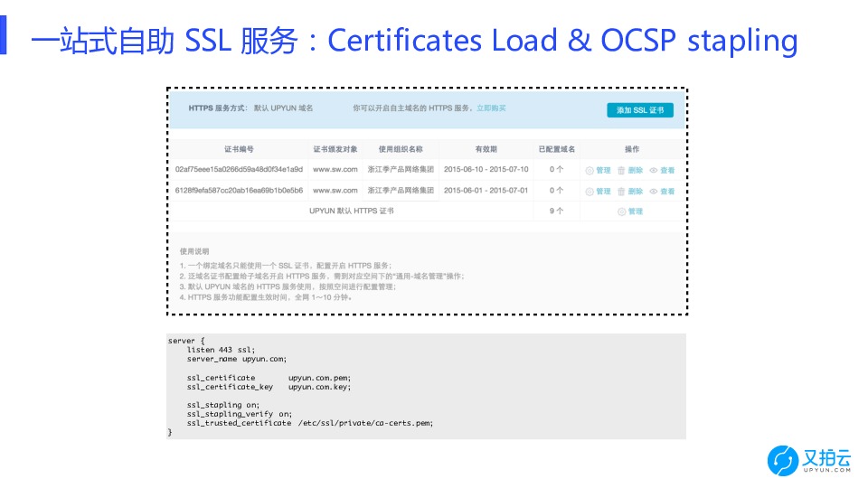Click organization name in the 2015-06-10 row
The image size is (868, 488).
point(401,169)
